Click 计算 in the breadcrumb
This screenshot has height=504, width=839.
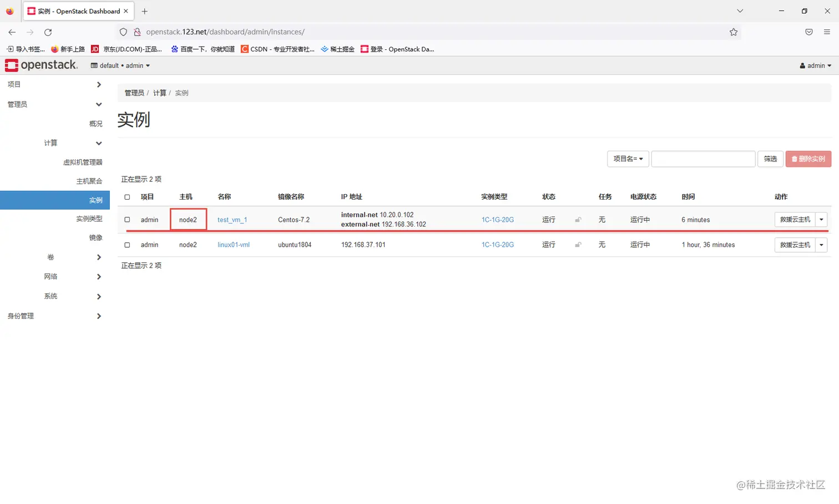[x=160, y=93]
